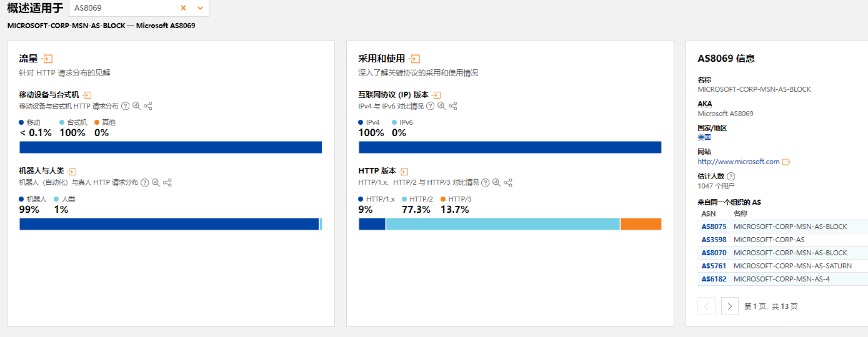Open the 美国 country link
This screenshot has height=337, width=868.
point(704,137)
